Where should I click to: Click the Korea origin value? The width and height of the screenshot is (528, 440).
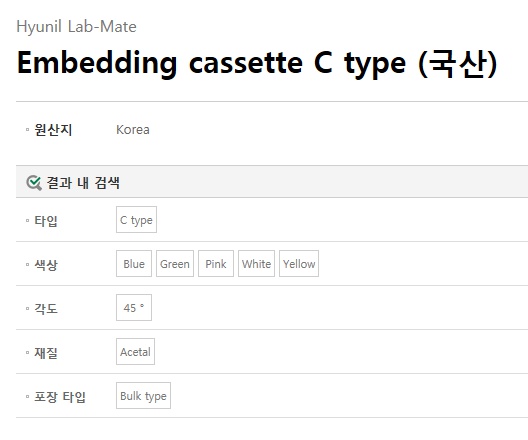coord(133,130)
